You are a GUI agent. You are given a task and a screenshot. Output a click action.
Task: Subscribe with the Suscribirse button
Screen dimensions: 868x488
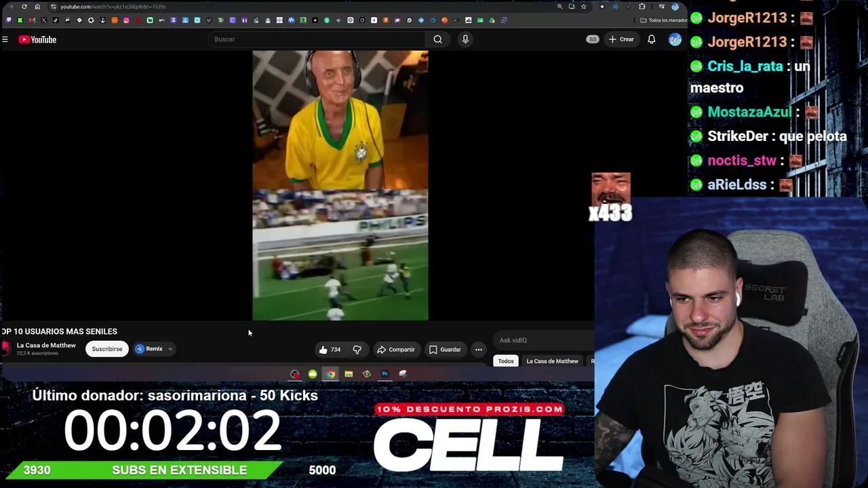coord(107,349)
